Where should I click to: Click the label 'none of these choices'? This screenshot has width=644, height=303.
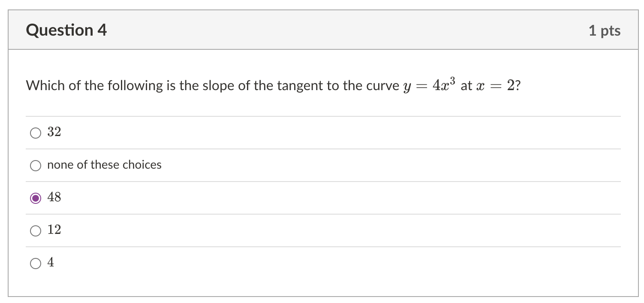tap(104, 165)
